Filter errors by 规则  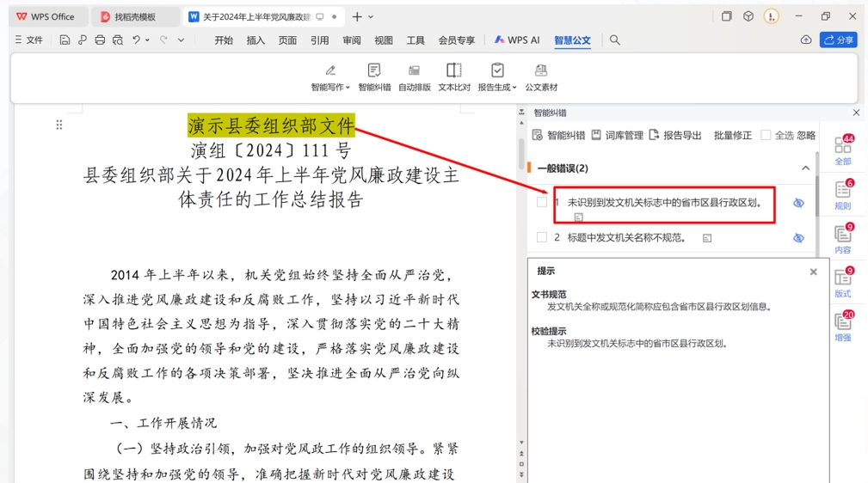[x=843, y=195]
